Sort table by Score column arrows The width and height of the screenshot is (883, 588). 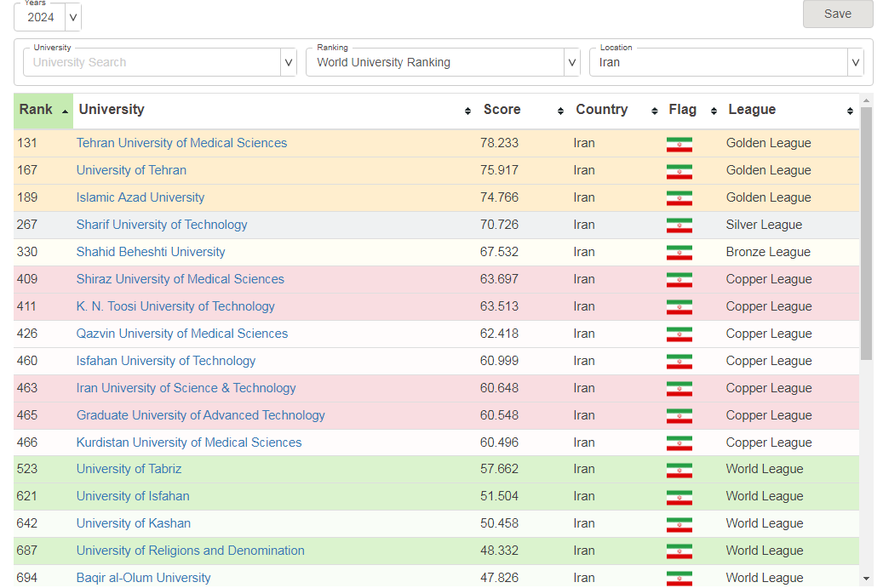click(x=560, y=111)
